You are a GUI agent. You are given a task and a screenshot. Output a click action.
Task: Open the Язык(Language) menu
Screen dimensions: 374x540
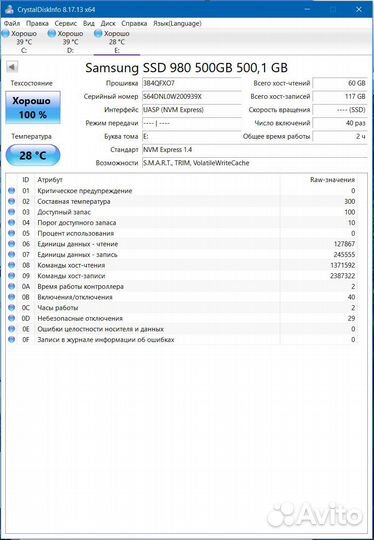coord(177,23)
